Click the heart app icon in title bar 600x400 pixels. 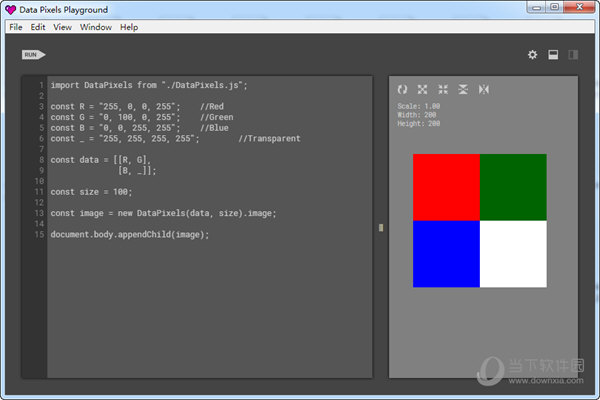pyautogui.click(x=11, y=9)
